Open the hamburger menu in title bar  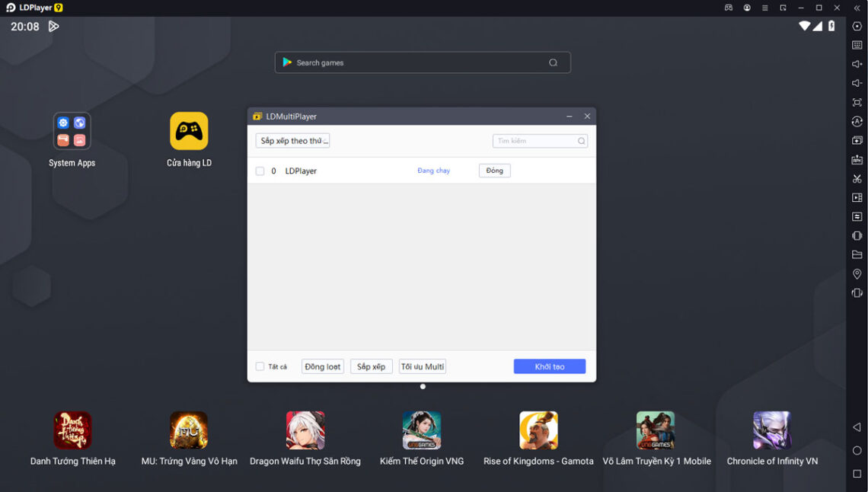[764, 8]
